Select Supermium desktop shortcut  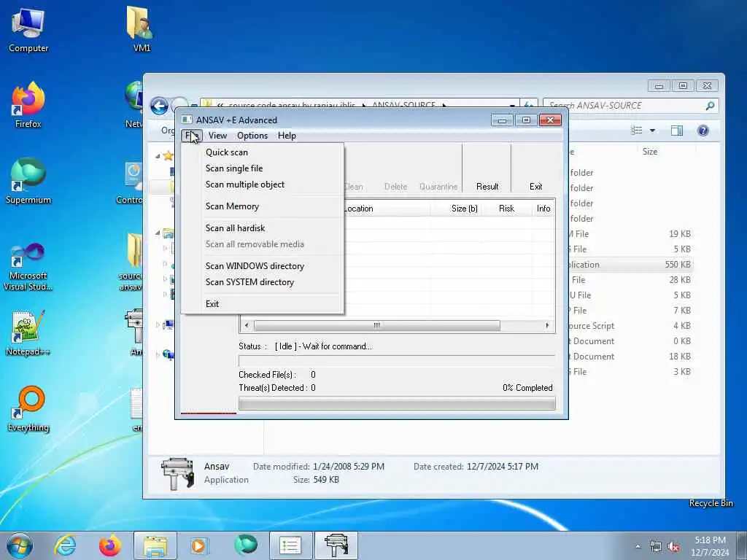click(28, 182)
